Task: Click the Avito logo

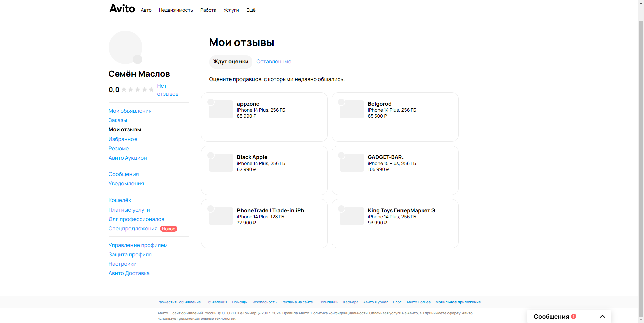Action: click(122, 9)
